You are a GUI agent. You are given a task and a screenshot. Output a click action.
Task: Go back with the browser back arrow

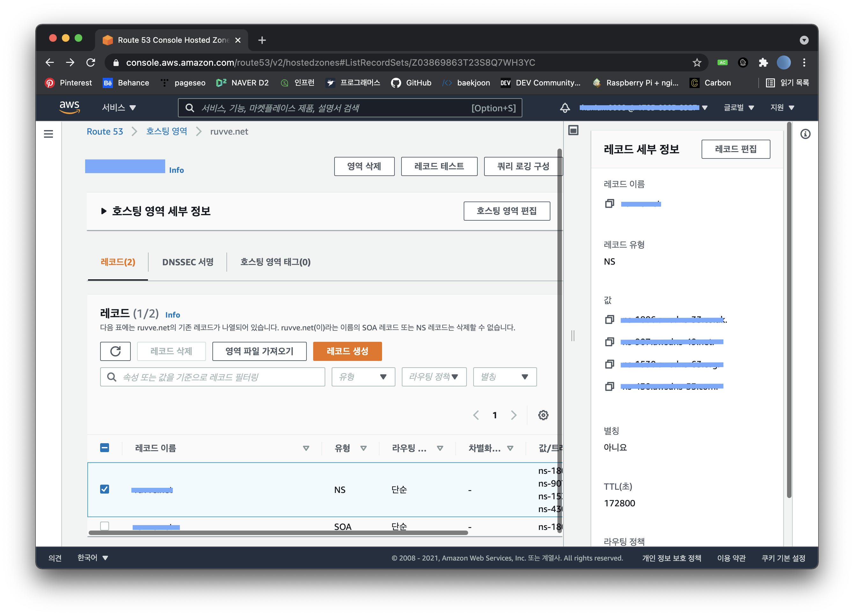tap(50, 62)
